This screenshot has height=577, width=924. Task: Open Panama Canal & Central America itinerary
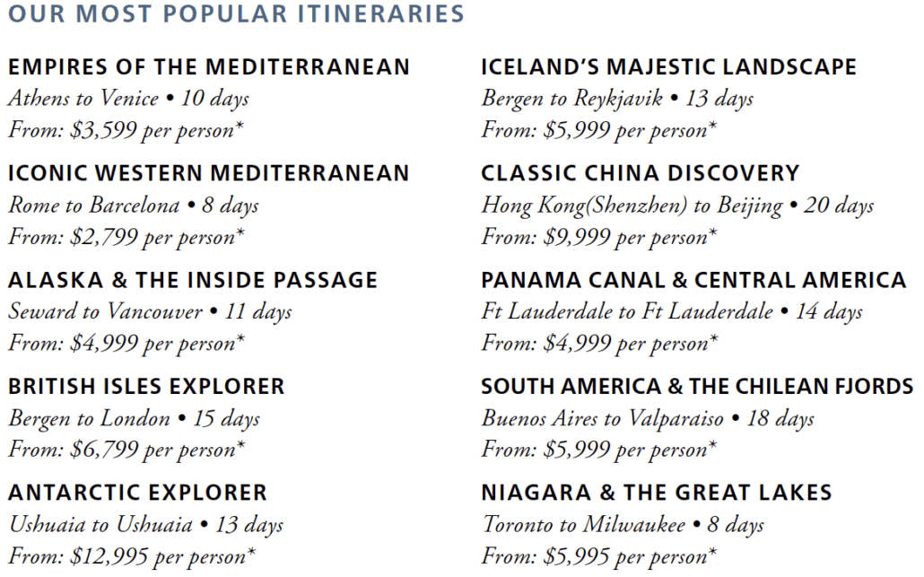pyautogui.click(x=693, y=280)
